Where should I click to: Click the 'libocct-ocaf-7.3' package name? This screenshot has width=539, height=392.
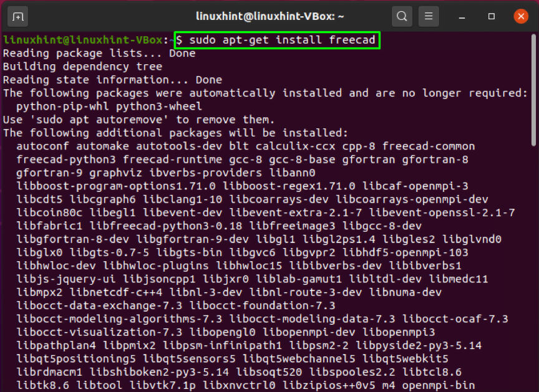click(x=455, y=319)
